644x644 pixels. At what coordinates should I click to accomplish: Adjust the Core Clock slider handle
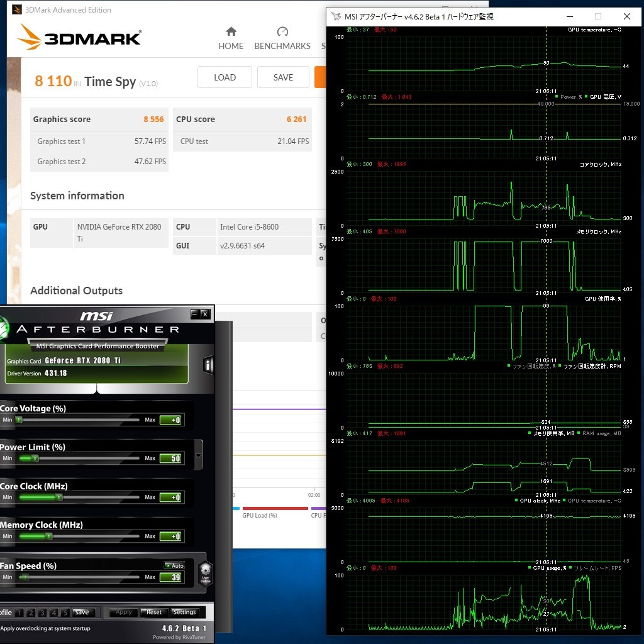59,497
